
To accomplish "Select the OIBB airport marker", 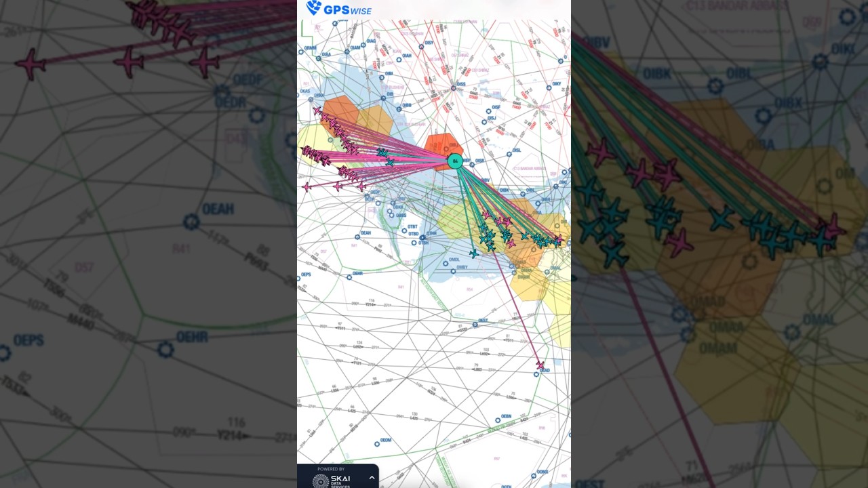I will point(399,109).
